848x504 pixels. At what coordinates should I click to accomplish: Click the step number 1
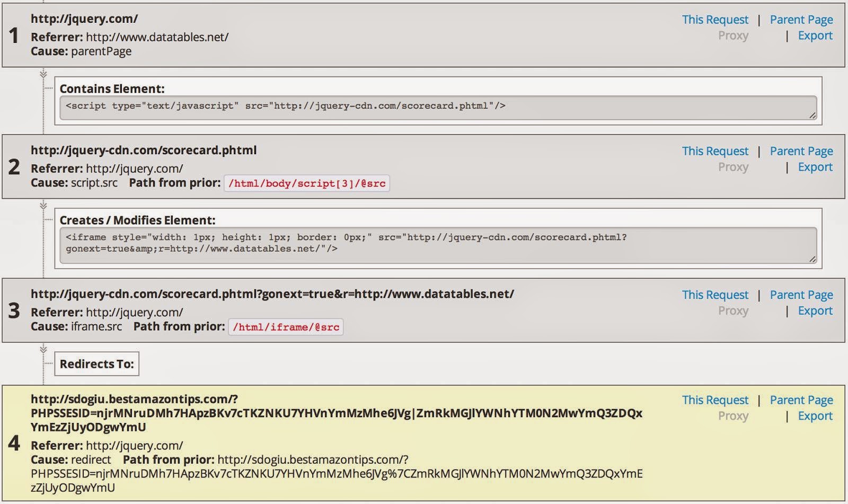tap(14, 36)
